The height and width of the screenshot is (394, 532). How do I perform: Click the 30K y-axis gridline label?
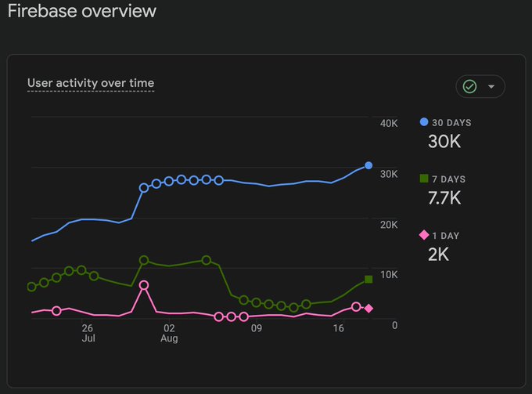pos(389,174)
